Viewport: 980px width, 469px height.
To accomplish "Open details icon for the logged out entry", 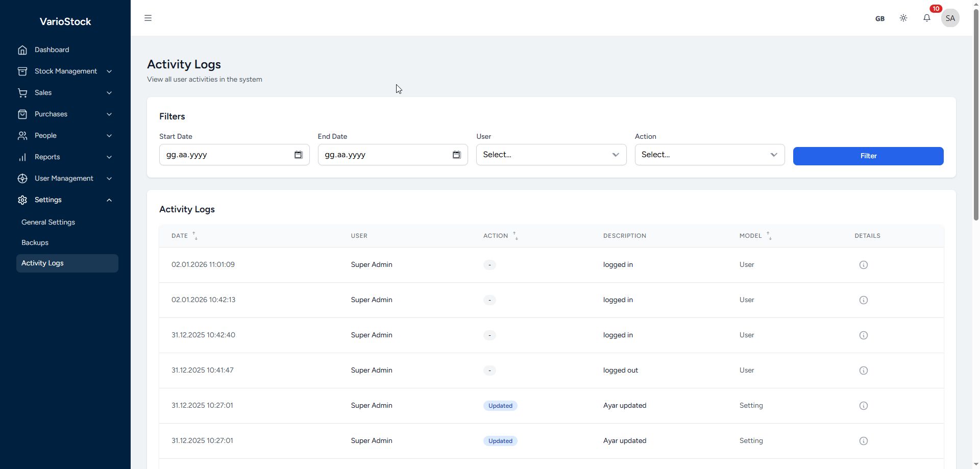I will tap(863, 371).
